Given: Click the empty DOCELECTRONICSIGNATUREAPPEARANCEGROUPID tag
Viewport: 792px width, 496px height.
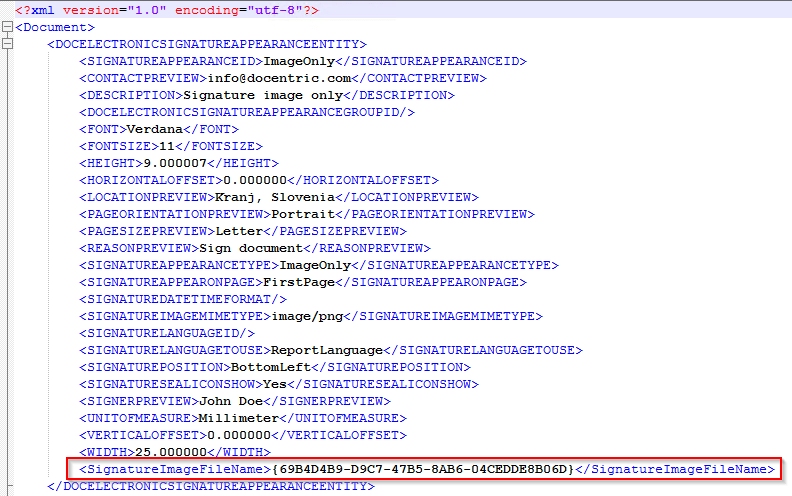Looking at the screenshot, I should [247, 112].
